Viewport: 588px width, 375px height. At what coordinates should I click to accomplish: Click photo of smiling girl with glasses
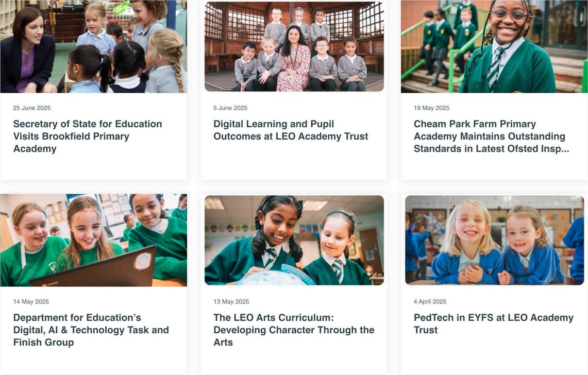[494, 46]
